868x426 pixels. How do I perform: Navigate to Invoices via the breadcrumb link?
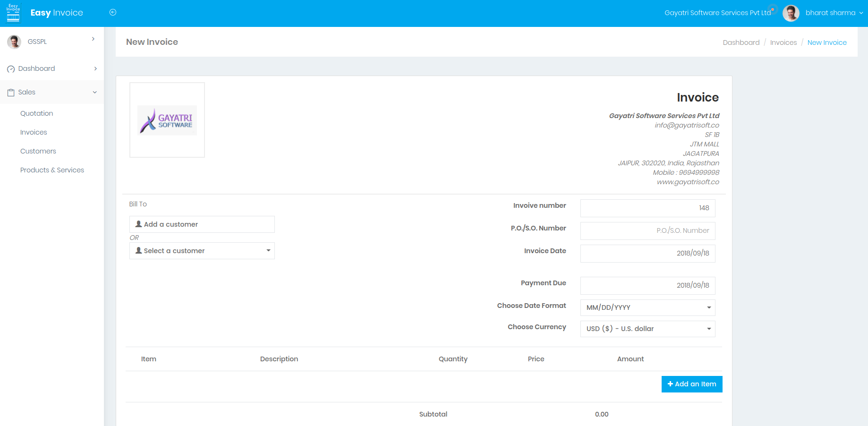pyautogui.click(x=783, y=42)
